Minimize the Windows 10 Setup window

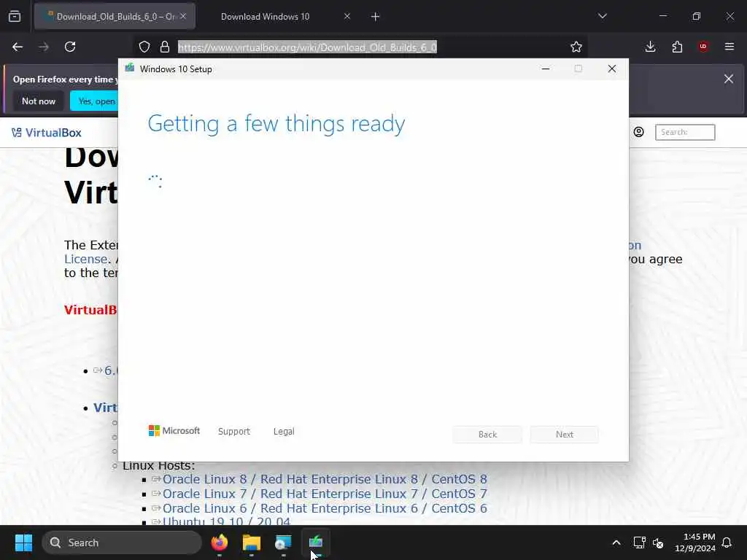(x=546, y=69)
